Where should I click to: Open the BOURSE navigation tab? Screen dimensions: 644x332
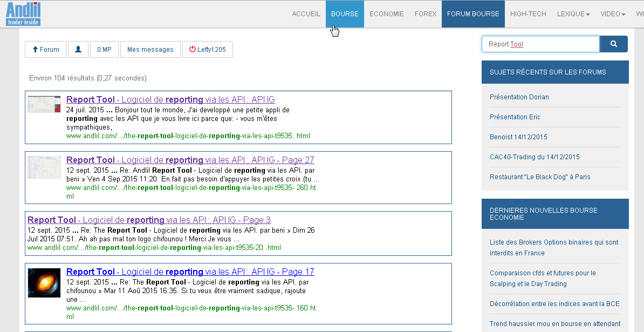pos(345,14)
